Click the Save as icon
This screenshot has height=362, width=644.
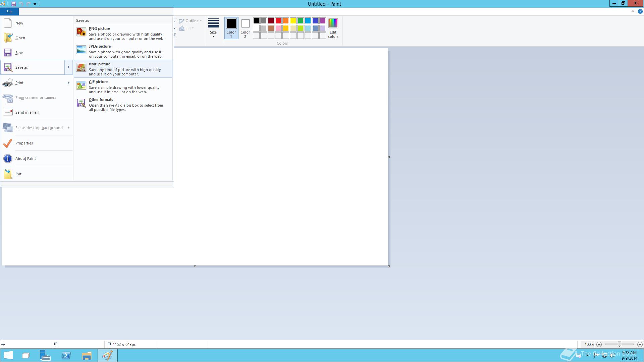pyautogui.click(x=8, y=67)
